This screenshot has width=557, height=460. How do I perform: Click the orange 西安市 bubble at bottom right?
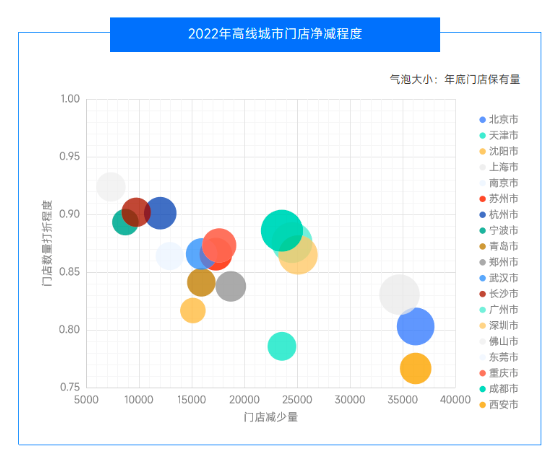[x=415, y=368]
